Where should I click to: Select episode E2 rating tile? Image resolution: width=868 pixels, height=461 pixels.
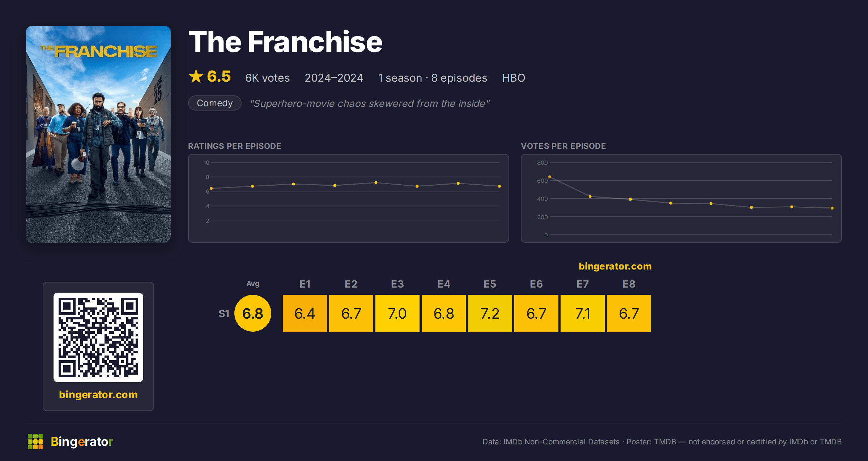tap(351, 313)
